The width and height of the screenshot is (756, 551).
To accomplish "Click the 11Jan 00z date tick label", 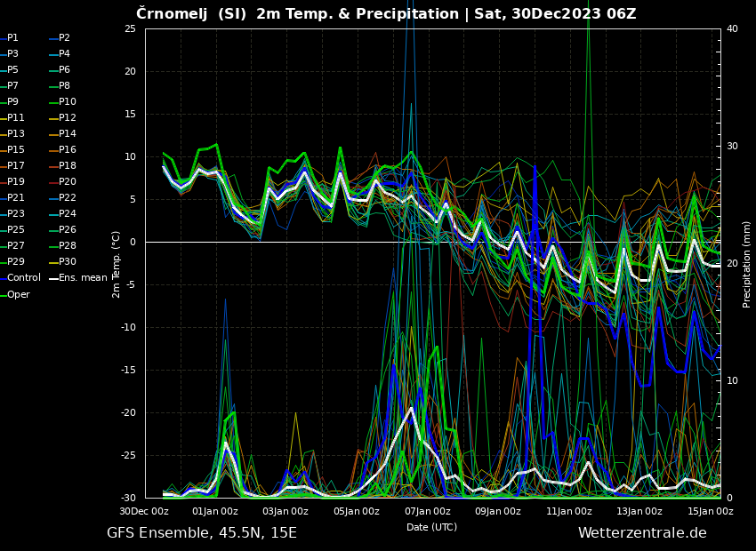I will point(568,511).
